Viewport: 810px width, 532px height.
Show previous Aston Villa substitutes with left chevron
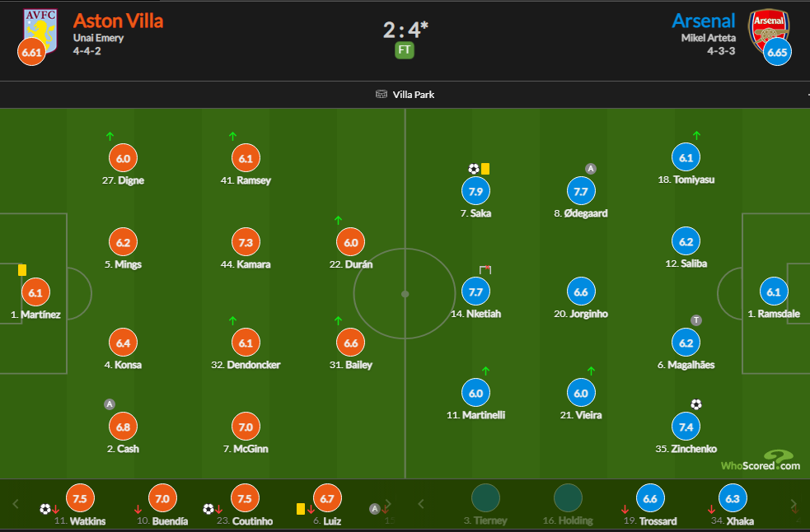click(16, 504)
